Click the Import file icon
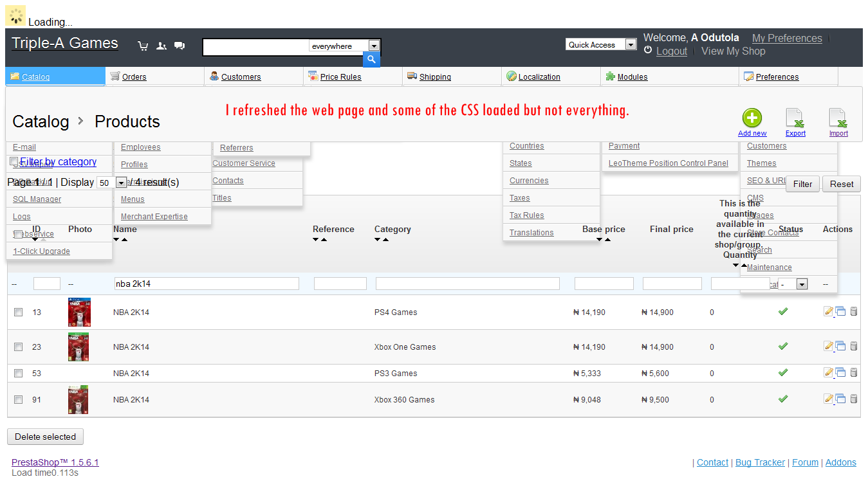868x488 pixels. click(838, 118)
